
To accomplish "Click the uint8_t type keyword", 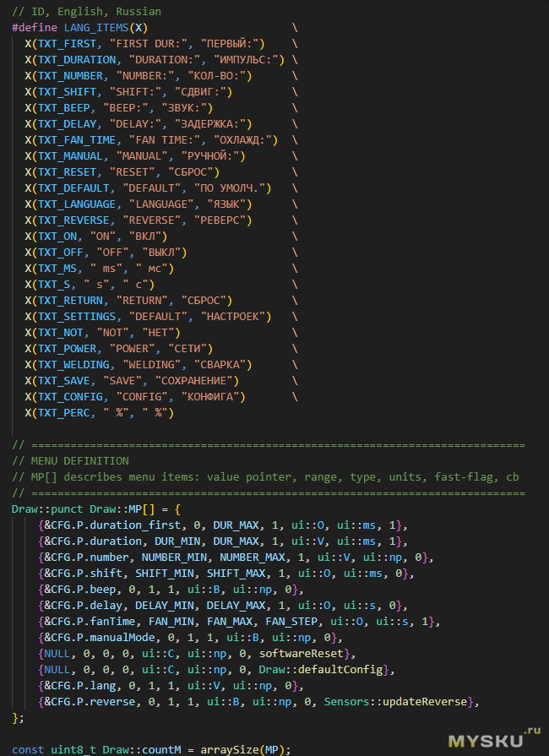I will 73,749.
